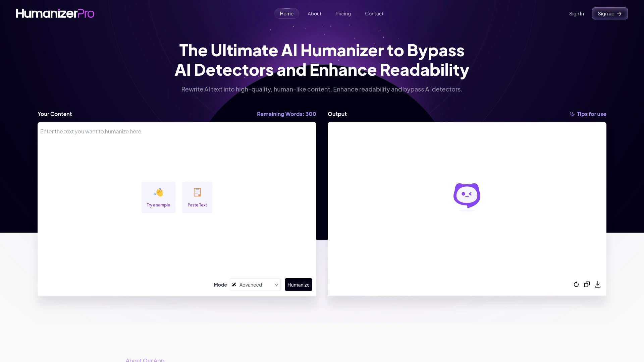This screenshot has width=644, height=362.
Task: Select the Home navigation tab
Action: click(286, 13)
